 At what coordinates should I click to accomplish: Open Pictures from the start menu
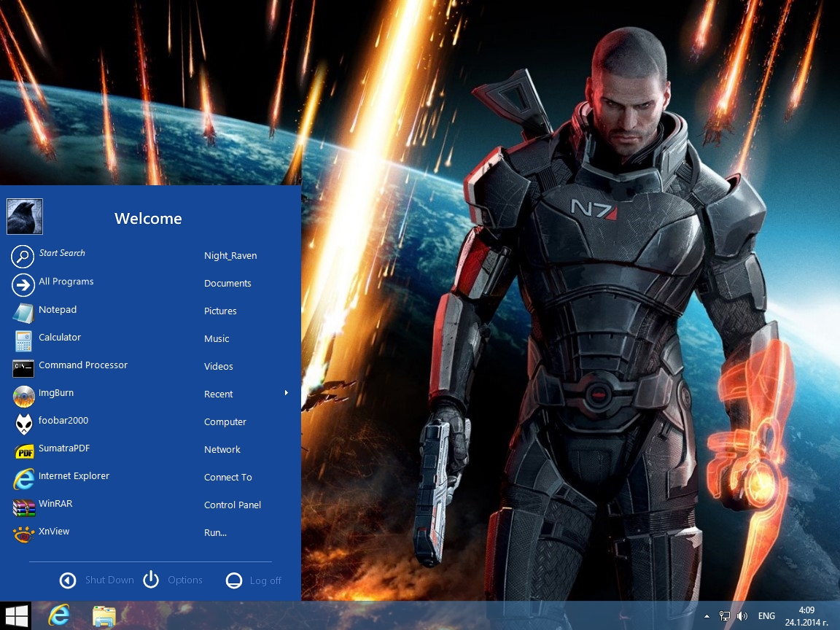(220, 311)
